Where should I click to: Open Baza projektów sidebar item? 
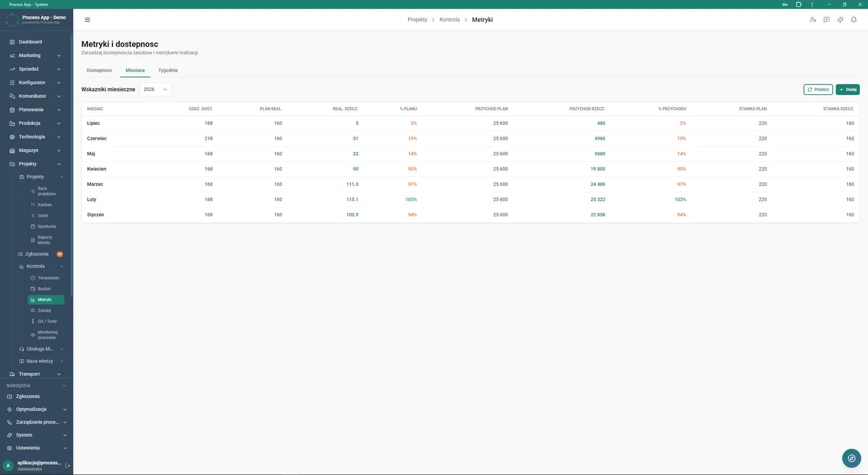pyautogui.click(x=46, y=191)
